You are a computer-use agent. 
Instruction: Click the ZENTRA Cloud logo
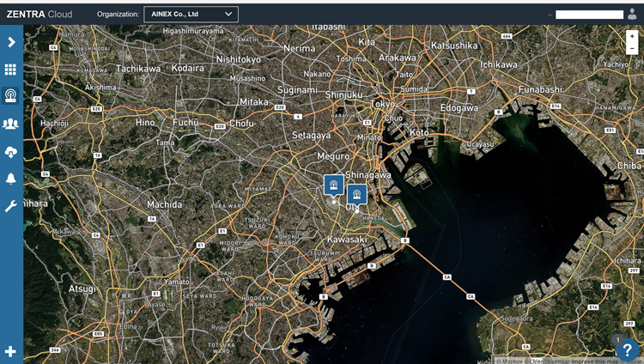click(x=39, y=15)
